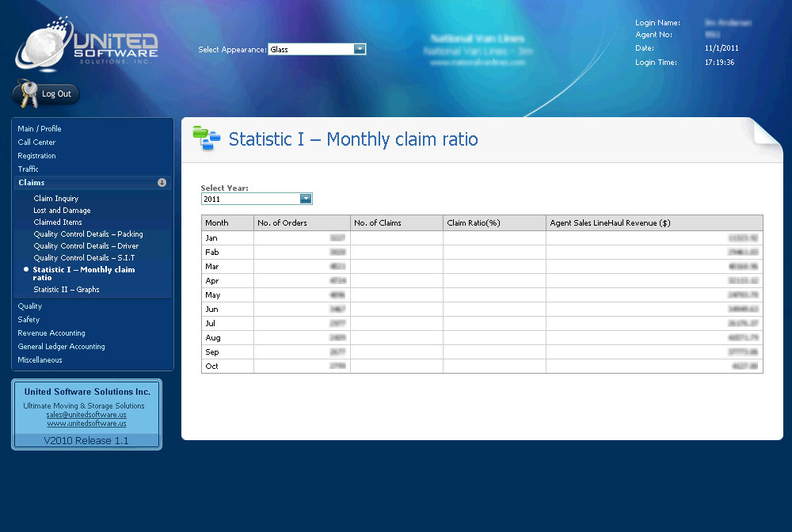The height and width of the screenshot is (532, 792).
Task: Select the Jul row month cell
Action: pyautogui.click(x=227, y=324)
